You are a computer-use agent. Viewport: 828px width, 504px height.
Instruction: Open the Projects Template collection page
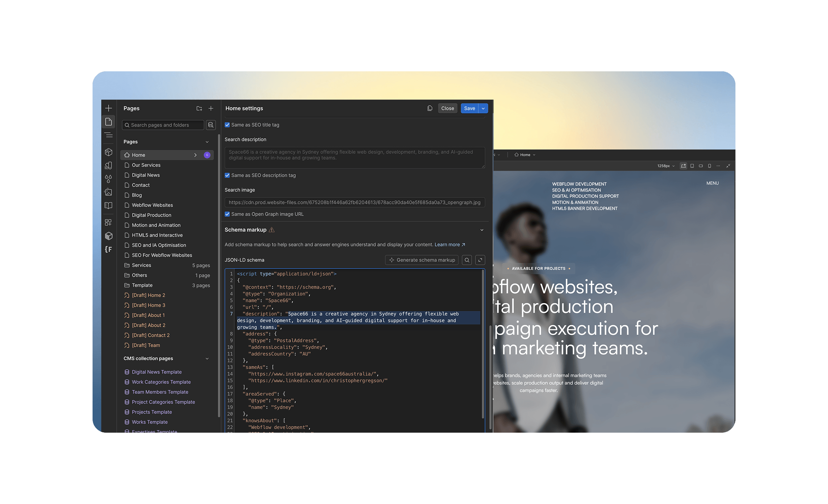pyautogui.click(x=167, y=412)
